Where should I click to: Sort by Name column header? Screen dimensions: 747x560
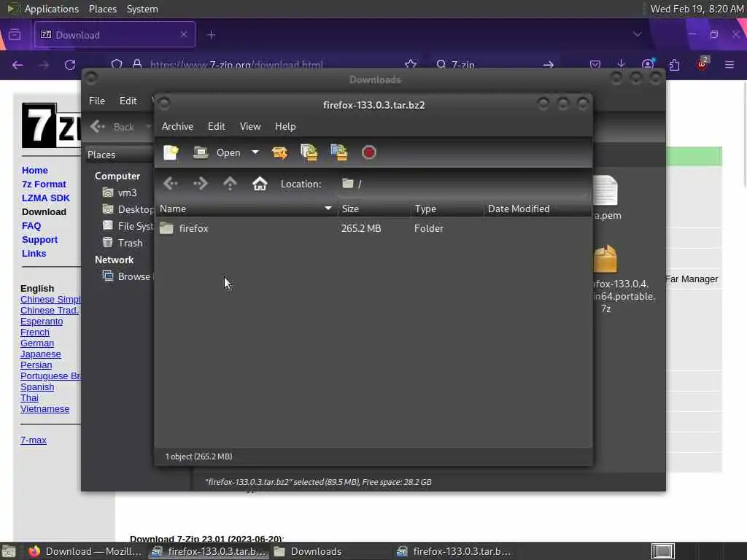[246, 209]
